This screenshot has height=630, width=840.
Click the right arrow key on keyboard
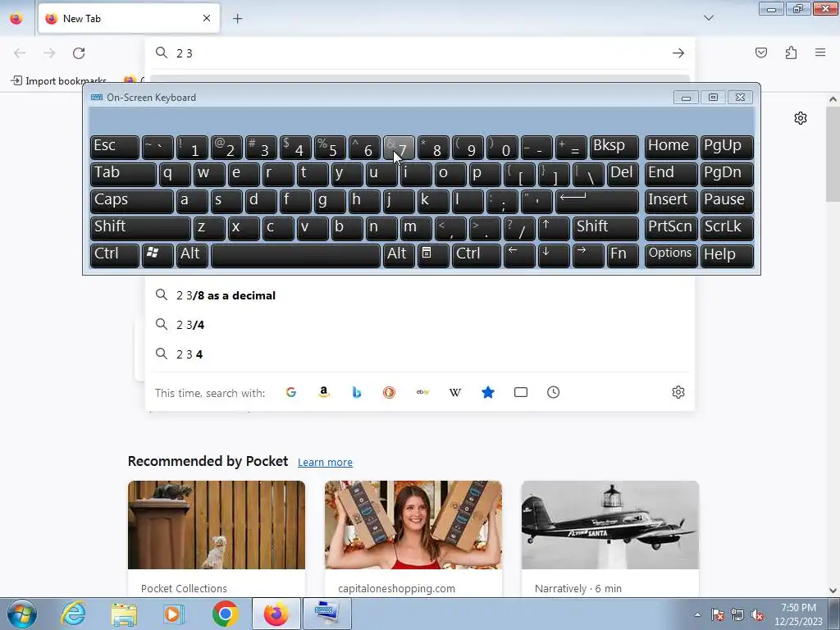[x=587, y=254]
